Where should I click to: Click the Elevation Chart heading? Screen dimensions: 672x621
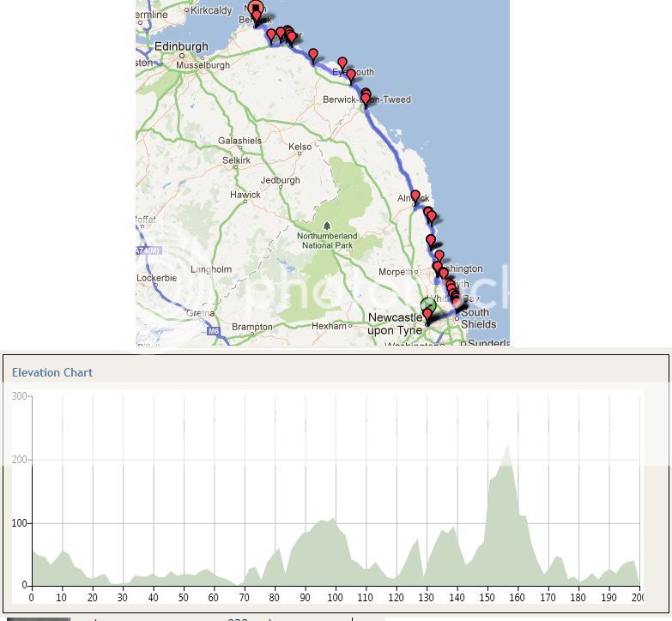point(52,372)
